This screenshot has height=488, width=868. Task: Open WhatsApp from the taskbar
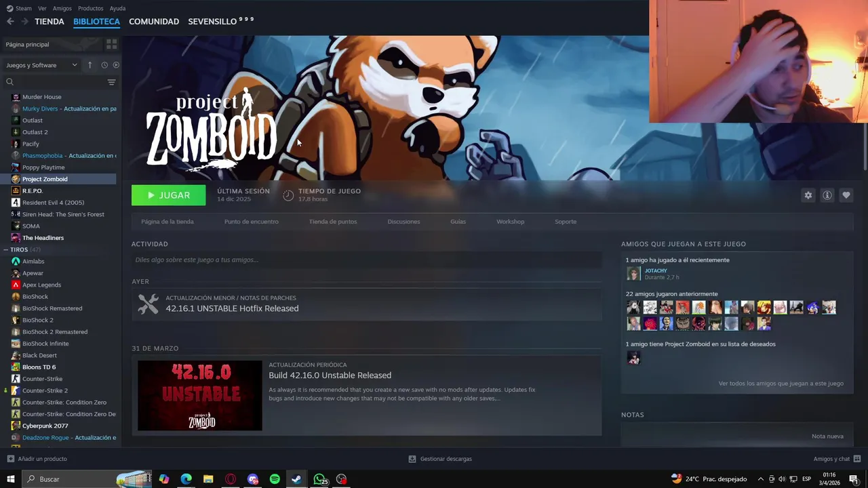tap(319, 479)
